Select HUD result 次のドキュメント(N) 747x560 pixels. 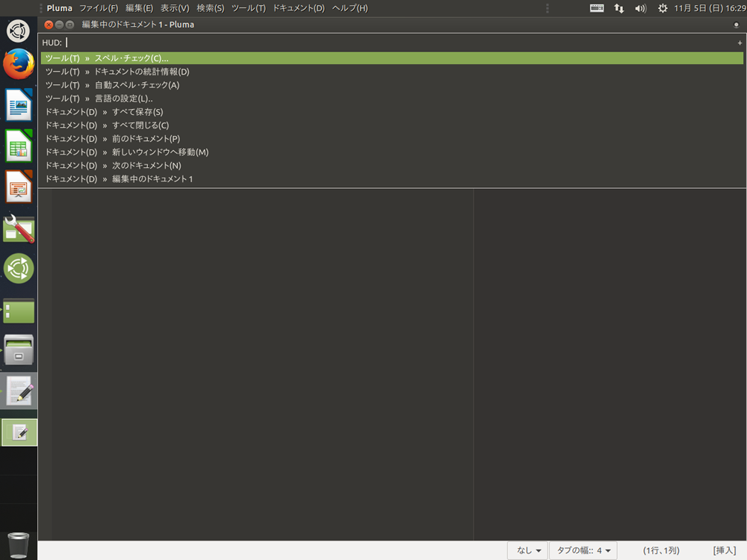click(391, 165)
